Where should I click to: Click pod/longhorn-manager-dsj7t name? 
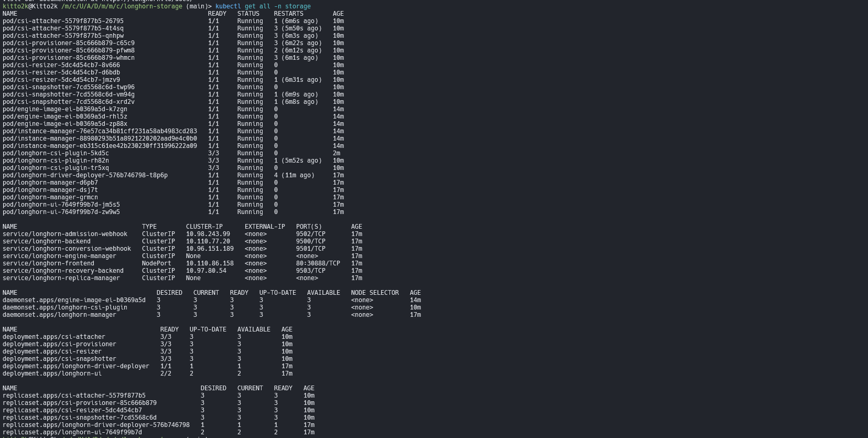(50, 190)
